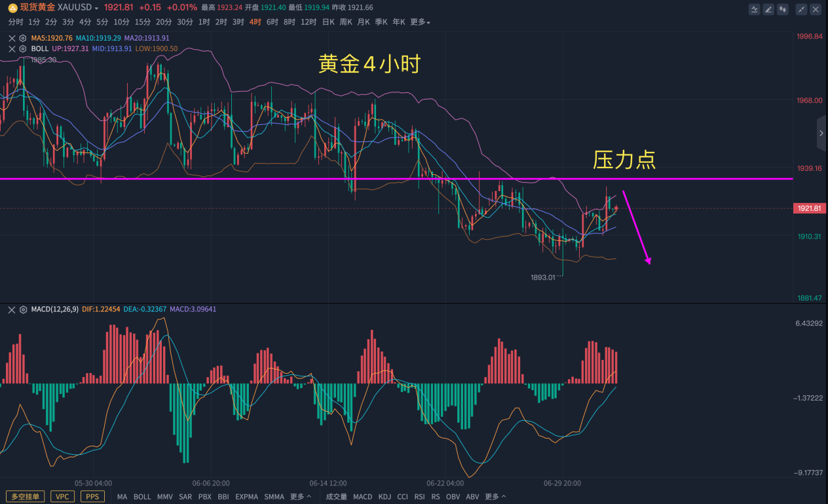This screenshot has width=828, height=504.
Task: Open MACD indicator settings hexagon icon
Action: click(x=23, y=309)
